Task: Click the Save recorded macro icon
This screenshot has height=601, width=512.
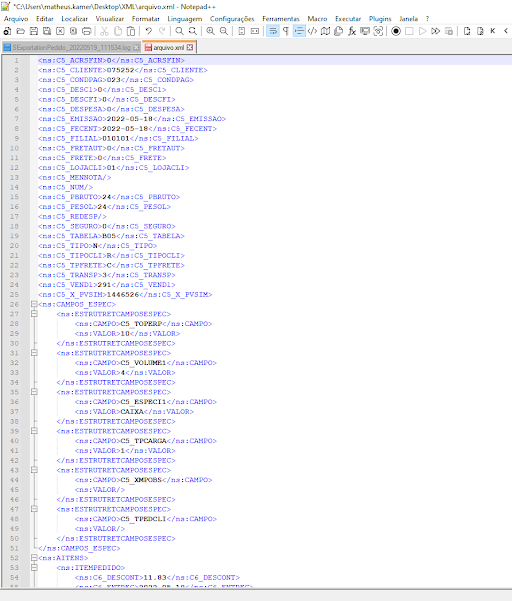Action: click(449, 31)
